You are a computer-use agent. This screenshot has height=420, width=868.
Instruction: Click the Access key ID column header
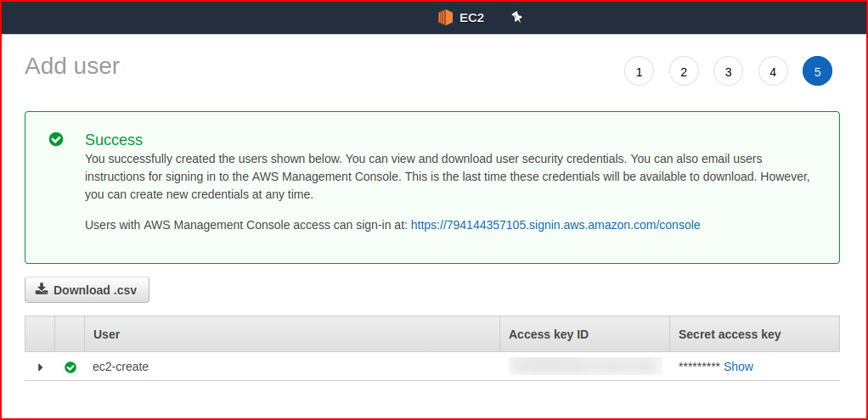pos(549,334)
